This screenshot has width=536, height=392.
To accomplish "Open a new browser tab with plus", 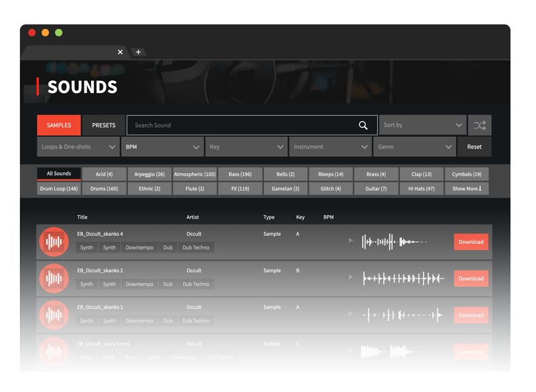I will [x=138, y=52].
